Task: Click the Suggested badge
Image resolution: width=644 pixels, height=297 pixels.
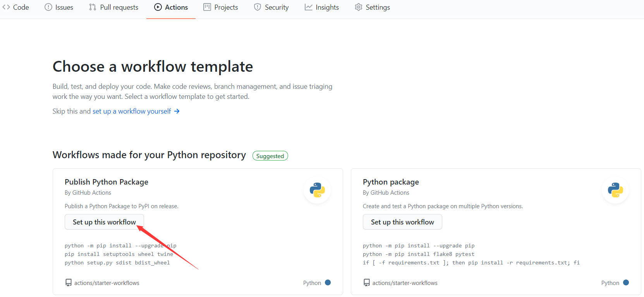Action: (x=270, y=156)
